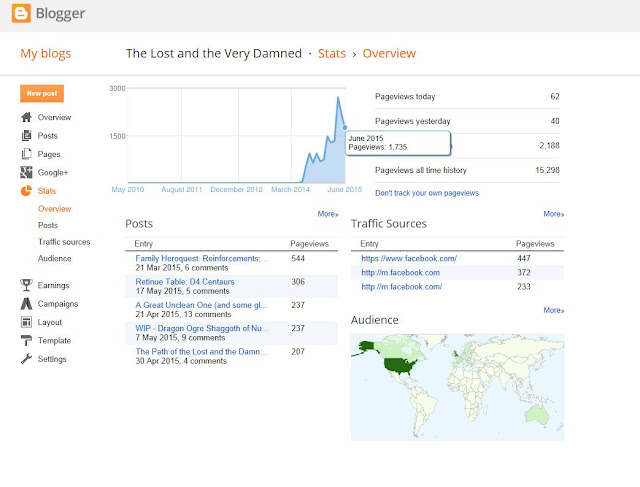640x487 pixels.
Task: Select Overview label with home icon
Action: pos(54,117)
